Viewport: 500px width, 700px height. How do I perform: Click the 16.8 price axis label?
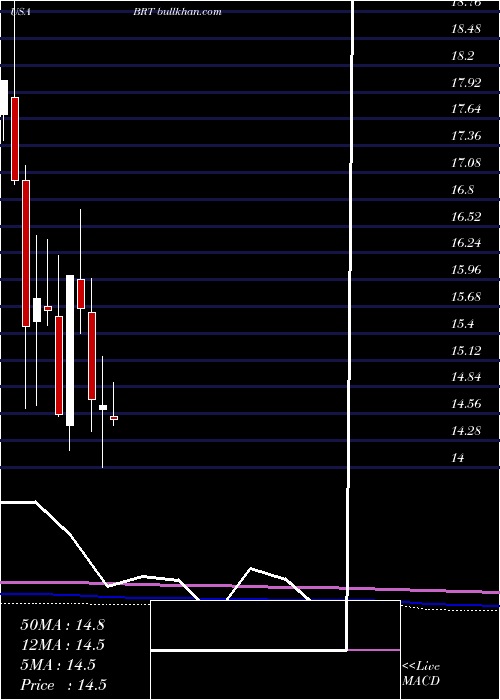(x=462, y=190)
